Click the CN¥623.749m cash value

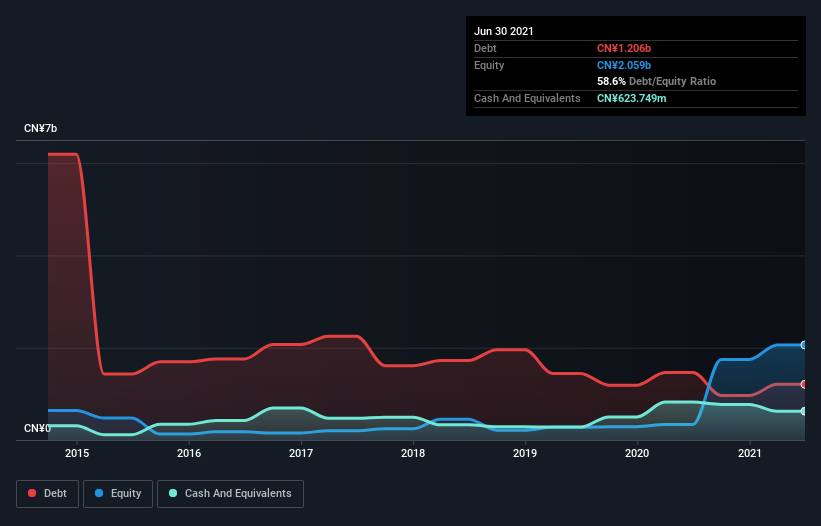coord(631,98)
